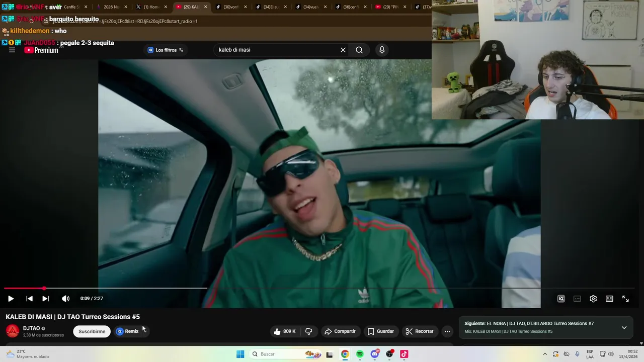Screen dimensions: 644x362
Task: Click the video title text 'KALEB DI MASI | DJ TAO Turreo Sessions #5'
Action: (73, 317)
